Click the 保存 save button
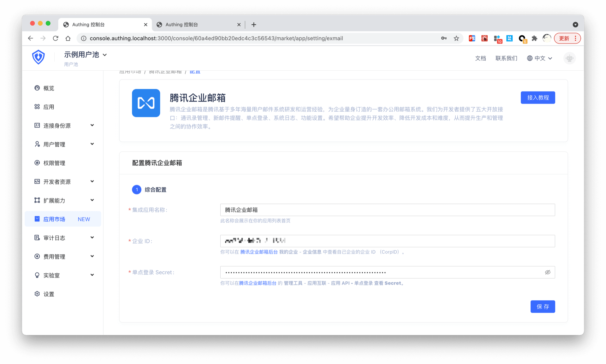Screen dimensions: 606x364 coord(543,307)
